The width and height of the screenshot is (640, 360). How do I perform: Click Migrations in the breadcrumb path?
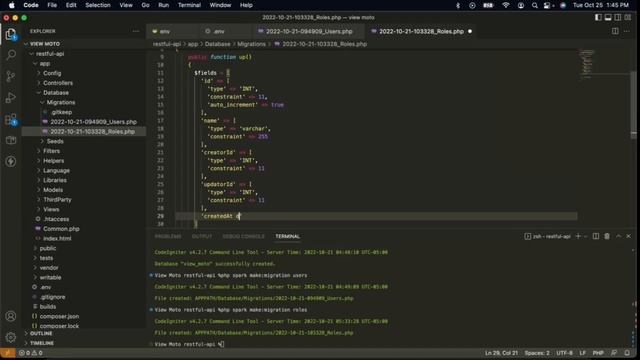251,44
